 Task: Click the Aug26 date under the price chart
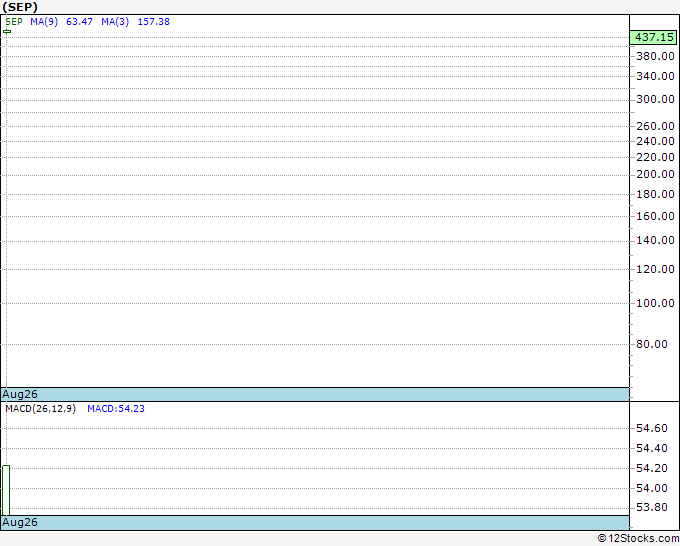20,394
